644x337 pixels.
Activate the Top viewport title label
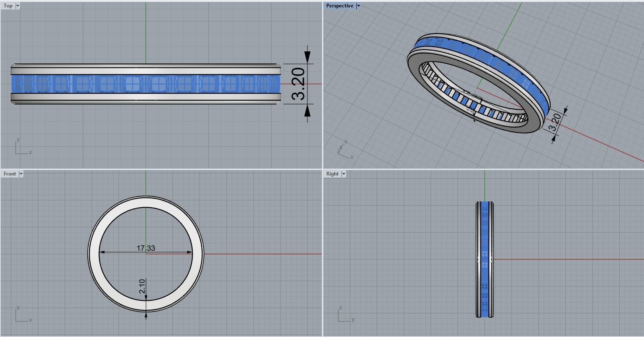pos(8,6)
